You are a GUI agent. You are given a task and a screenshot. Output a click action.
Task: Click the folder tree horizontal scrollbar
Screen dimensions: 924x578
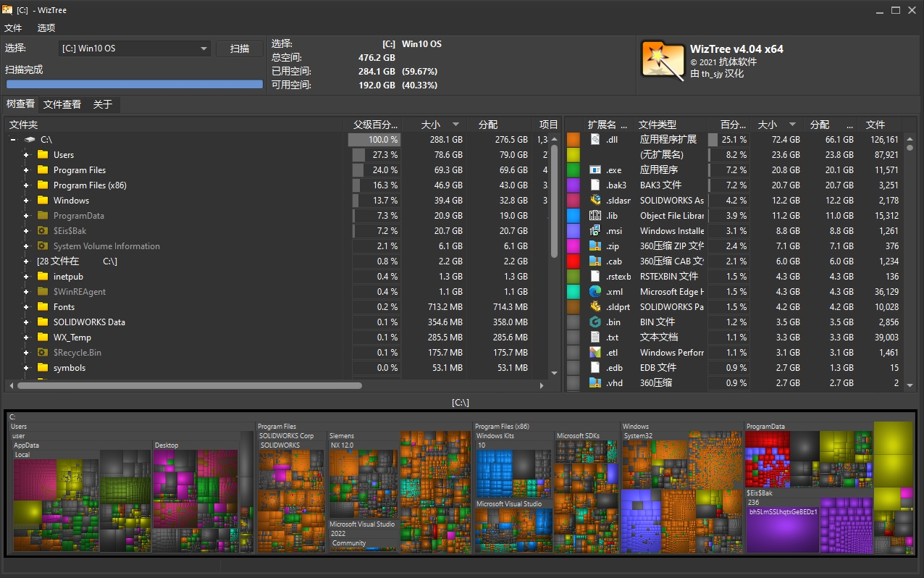click(190, 386)
